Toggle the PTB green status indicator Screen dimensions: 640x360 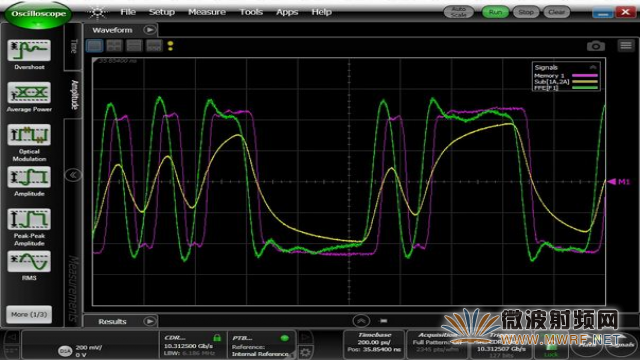coord(284,338)
